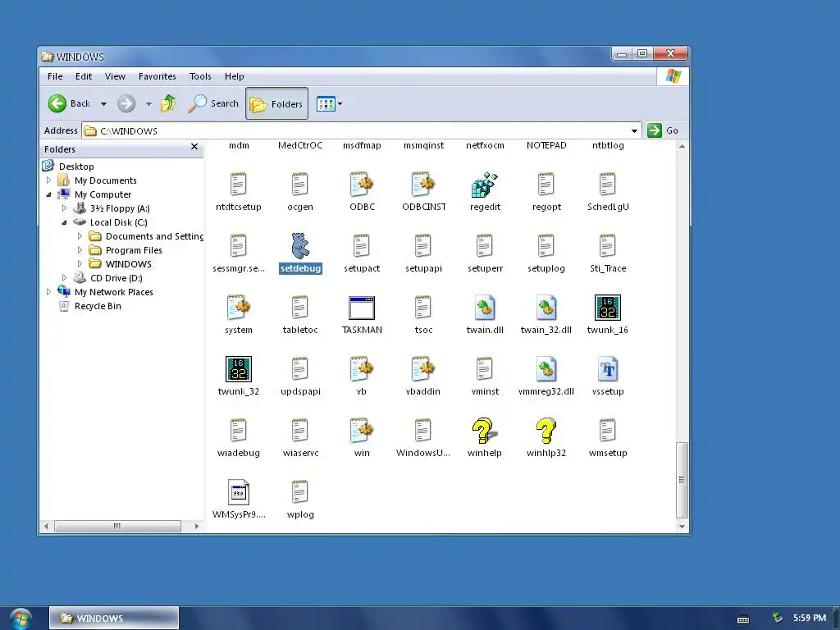Select the WMSysPr9 file icon
Image resolution: width=840 pixels, height=630 pixels.
point(239,492)
